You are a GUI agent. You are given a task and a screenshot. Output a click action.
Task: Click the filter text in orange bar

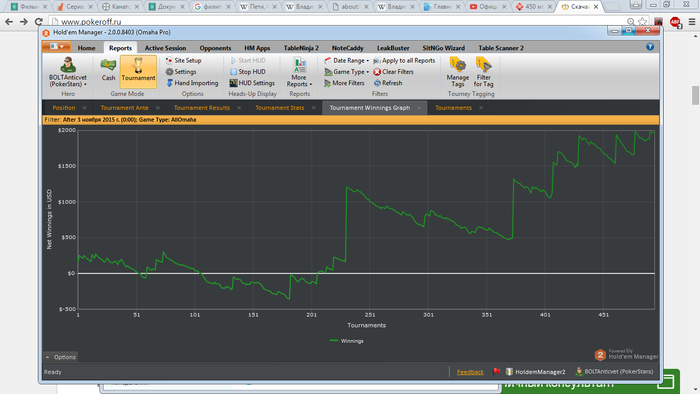point(121,120)
